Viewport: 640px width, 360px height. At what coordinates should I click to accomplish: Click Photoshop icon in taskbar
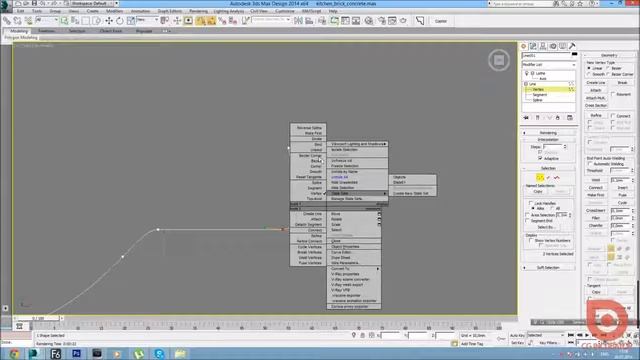pyautogui.click(x=76, y=353)
